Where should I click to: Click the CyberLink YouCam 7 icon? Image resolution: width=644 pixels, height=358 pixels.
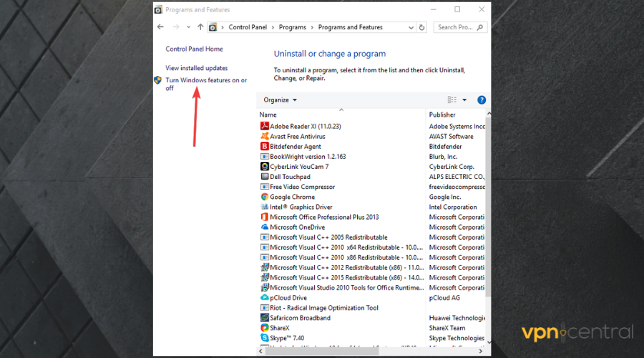tap(265, 166)
